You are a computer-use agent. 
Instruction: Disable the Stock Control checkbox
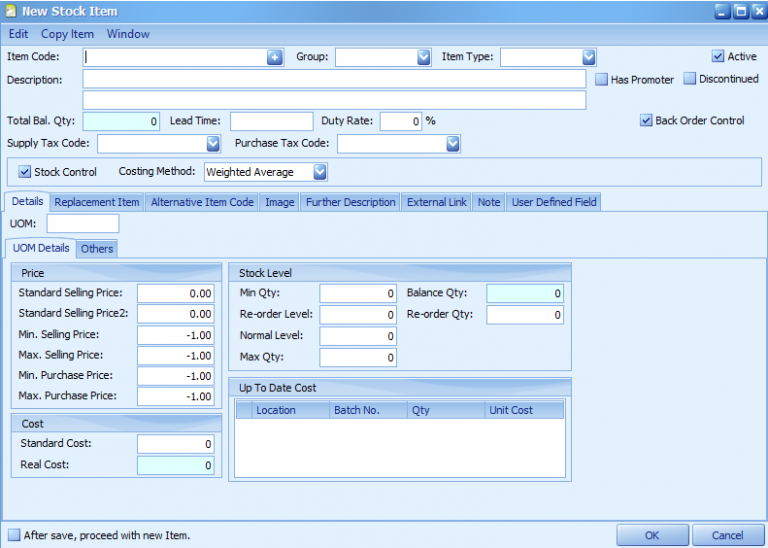[26, 172]
